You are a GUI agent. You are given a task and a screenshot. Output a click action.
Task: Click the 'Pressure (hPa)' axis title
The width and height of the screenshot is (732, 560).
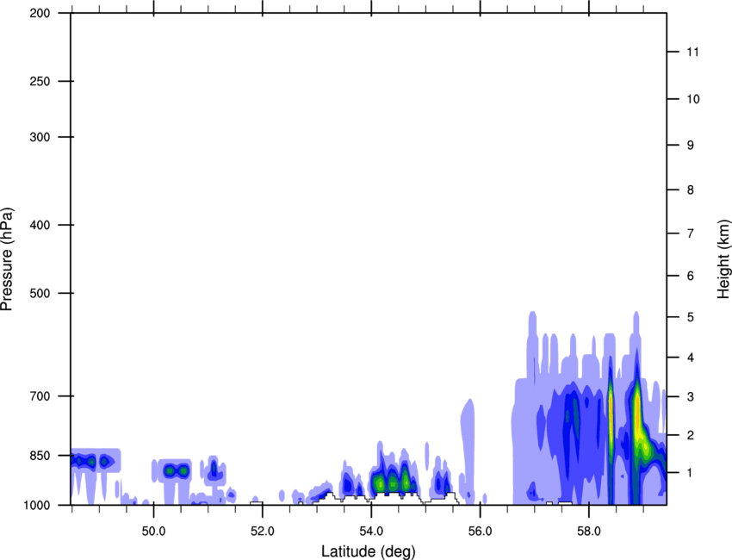point(7,259)
